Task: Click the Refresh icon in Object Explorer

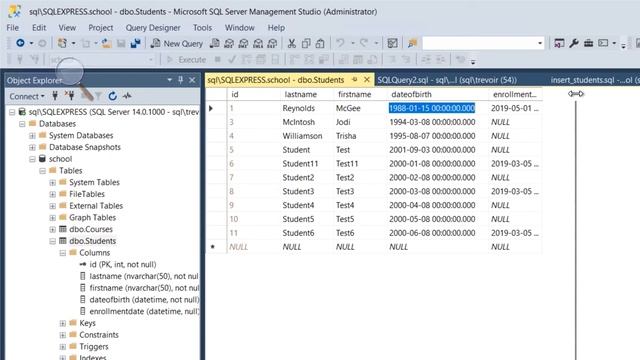Action: [x=112, y=96]
